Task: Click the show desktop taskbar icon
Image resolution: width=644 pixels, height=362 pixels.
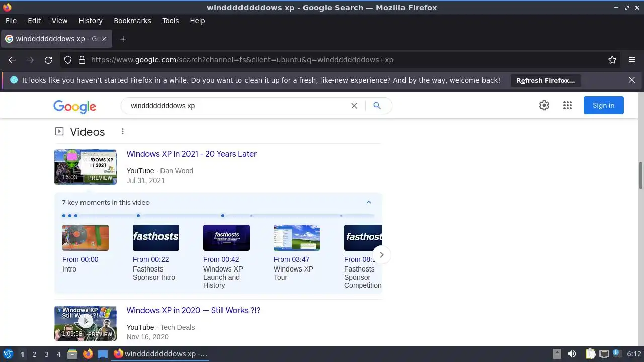Action: tap(103, 354)
